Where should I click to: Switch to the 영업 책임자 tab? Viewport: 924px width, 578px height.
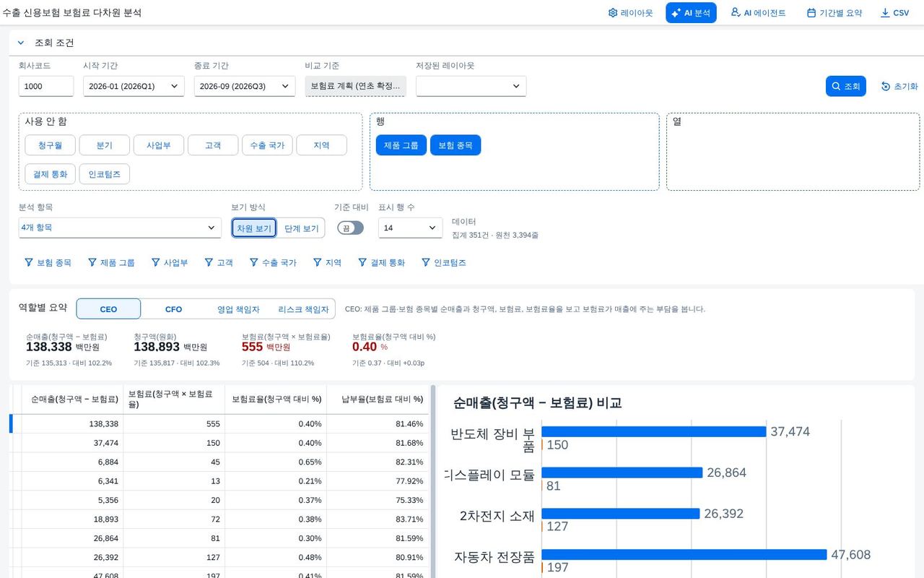point(238,309)
